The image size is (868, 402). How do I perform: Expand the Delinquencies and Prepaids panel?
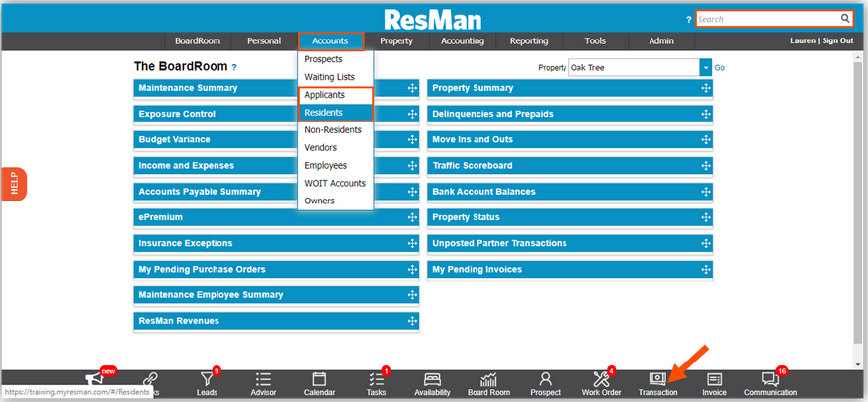point(569,114)
